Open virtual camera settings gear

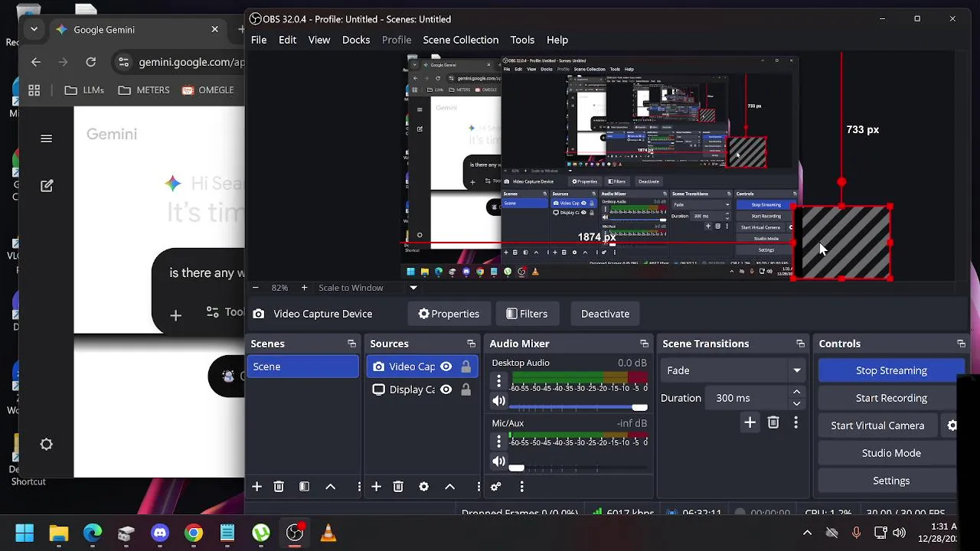click(952, 425)
